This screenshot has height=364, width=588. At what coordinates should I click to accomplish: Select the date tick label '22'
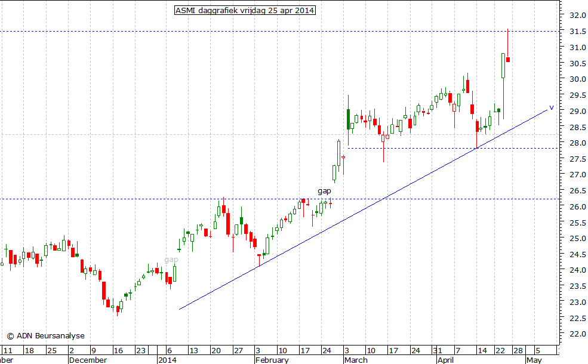tap(500, 351)
